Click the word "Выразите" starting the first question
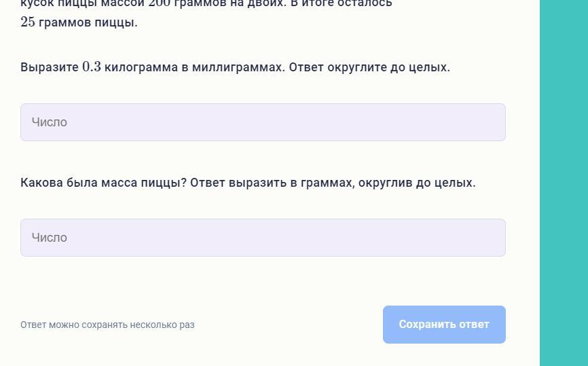This screenshot has height=366, width=588. (x=50, y=67)
